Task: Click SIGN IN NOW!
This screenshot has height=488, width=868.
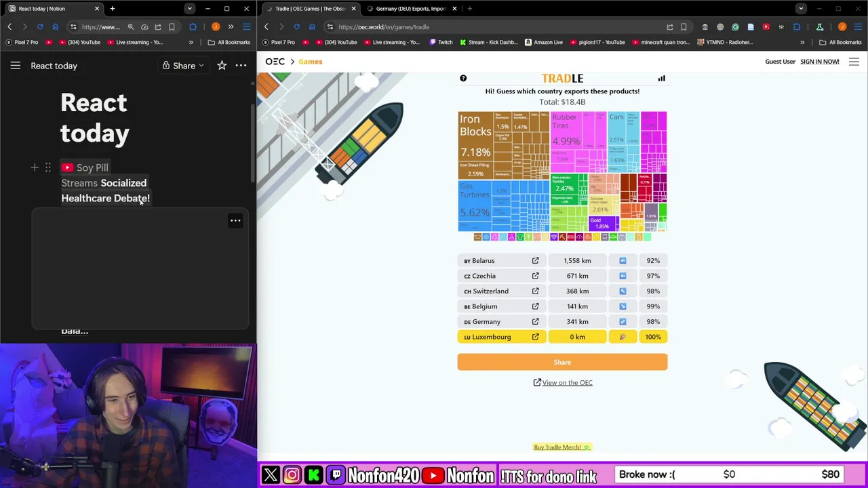Action: pos(819,62)
